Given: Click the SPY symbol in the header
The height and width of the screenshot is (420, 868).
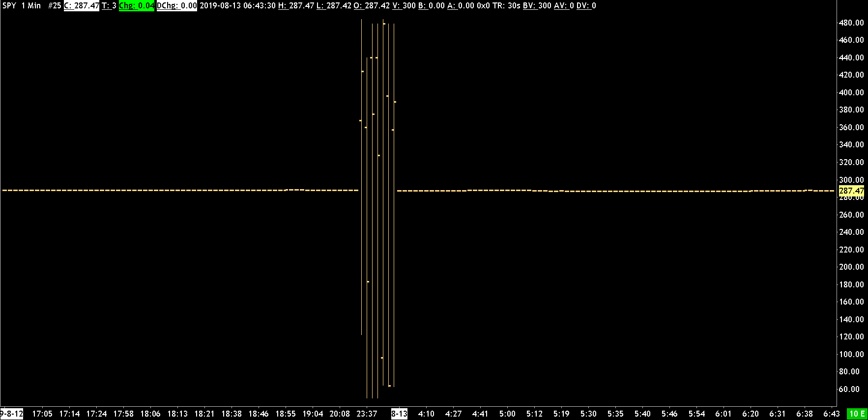Looking at the screenshot, I should (x=9, y=6).
